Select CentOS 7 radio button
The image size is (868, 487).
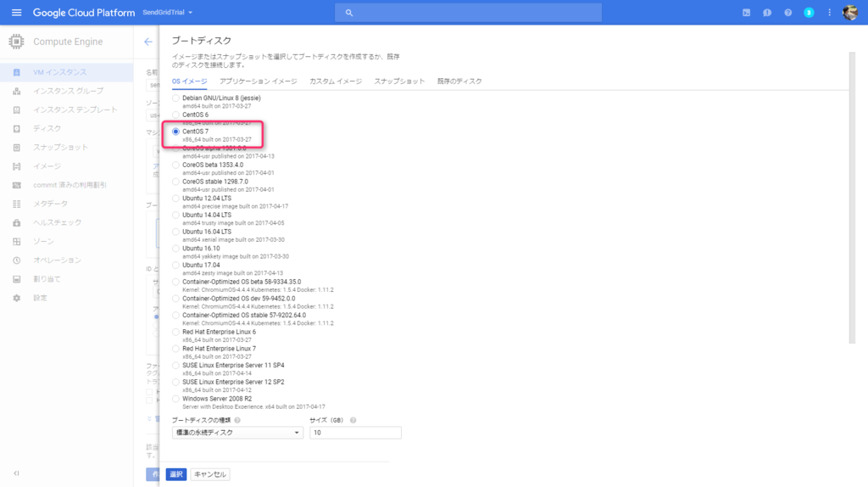[175, 132]
